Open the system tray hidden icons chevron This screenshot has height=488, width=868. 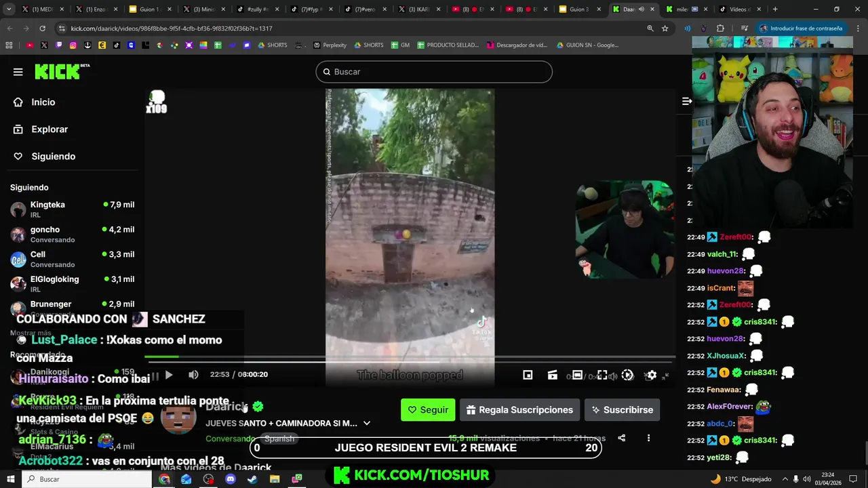point(784,479)
